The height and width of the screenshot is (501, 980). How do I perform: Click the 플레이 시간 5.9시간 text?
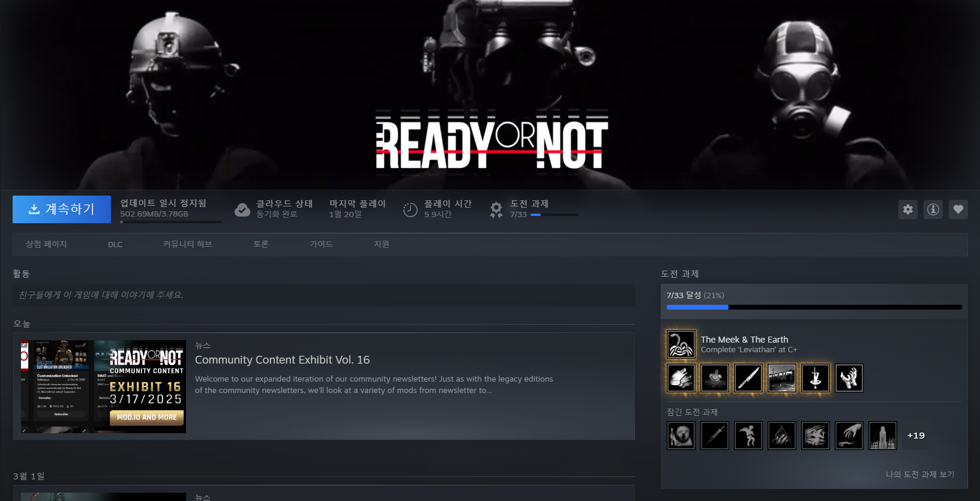(448, 209)
